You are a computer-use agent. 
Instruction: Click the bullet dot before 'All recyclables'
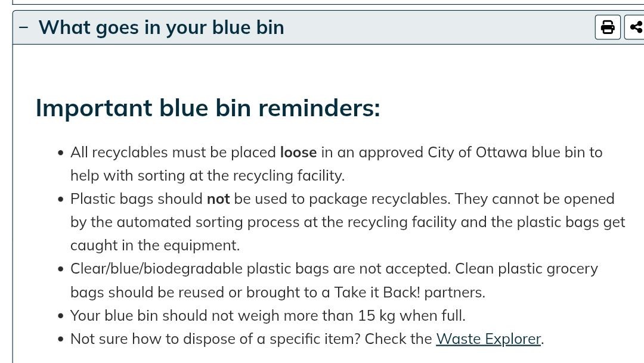61,153
